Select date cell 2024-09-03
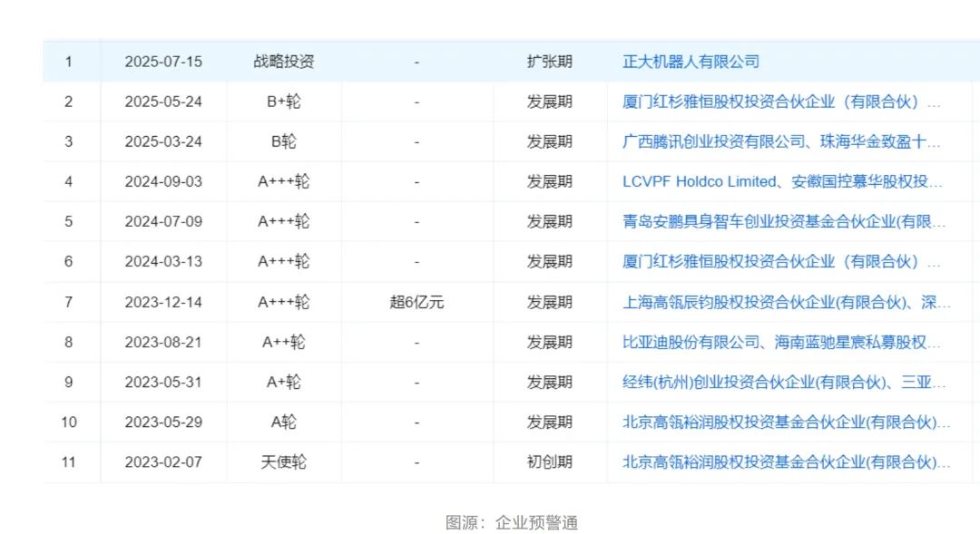 [x=163, y=181]
